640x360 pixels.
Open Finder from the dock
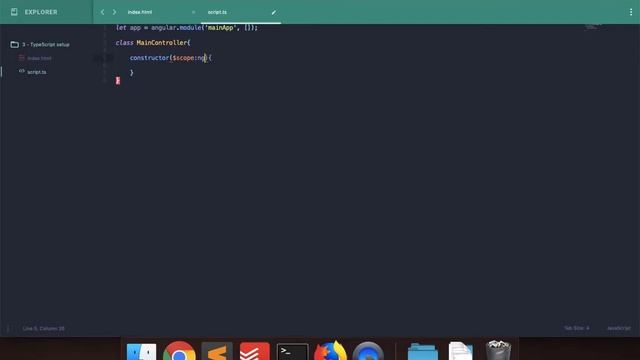[141, 351]
